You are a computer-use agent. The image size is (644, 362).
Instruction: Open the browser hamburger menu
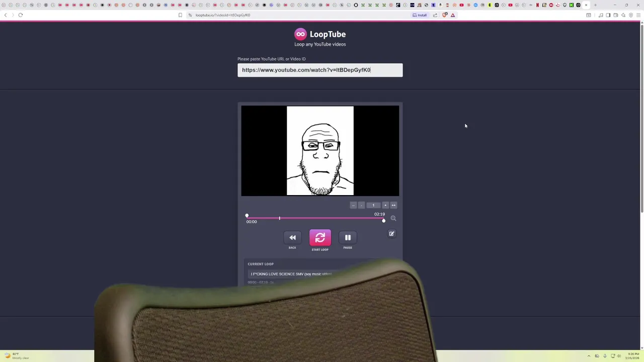tap(638, 15)
